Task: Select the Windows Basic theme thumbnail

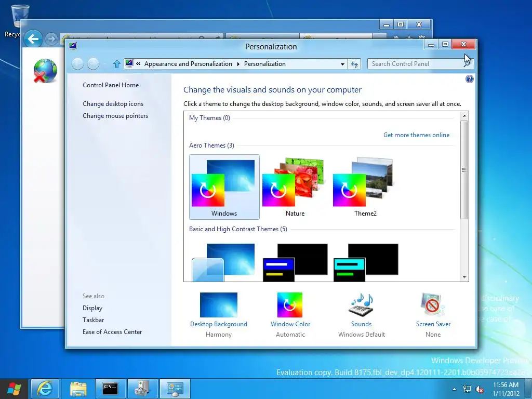Action: (x=224, y=262)
